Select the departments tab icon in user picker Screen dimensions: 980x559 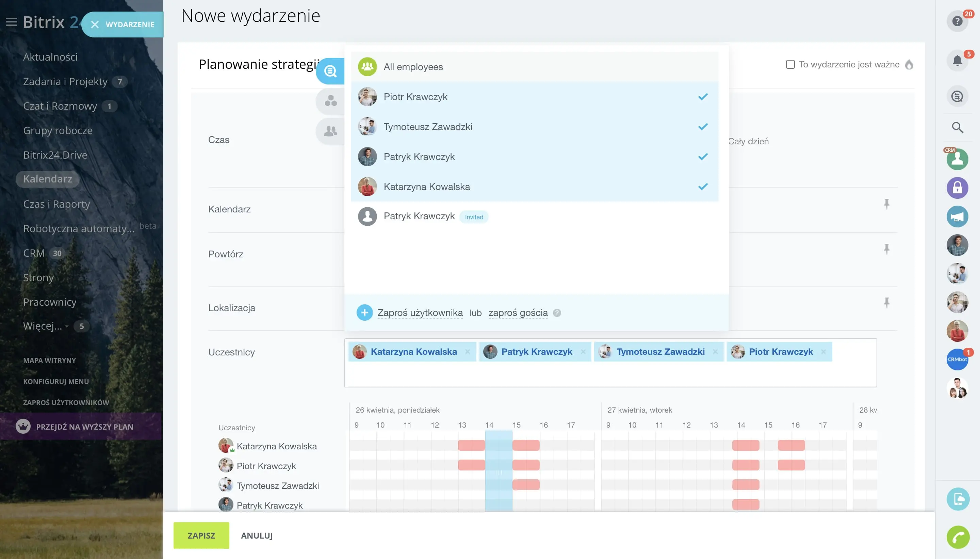click(x=330, y=131)
